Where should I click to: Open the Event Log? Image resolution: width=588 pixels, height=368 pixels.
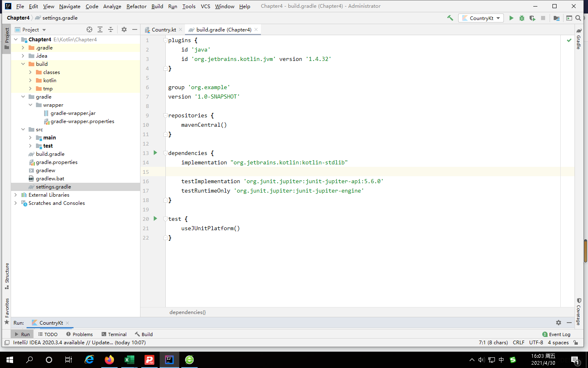pyautogui.click(x=556, y=334)
